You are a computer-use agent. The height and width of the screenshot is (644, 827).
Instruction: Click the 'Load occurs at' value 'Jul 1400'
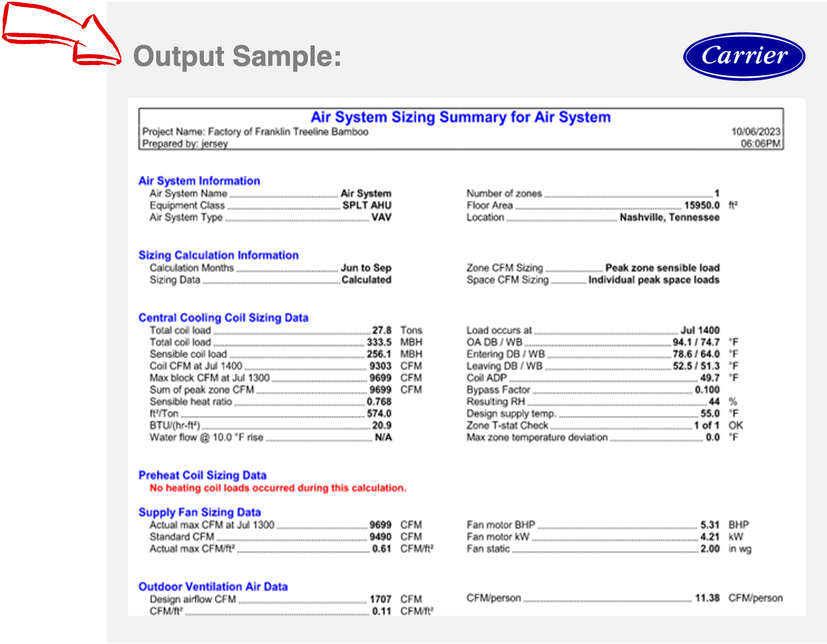700,330
